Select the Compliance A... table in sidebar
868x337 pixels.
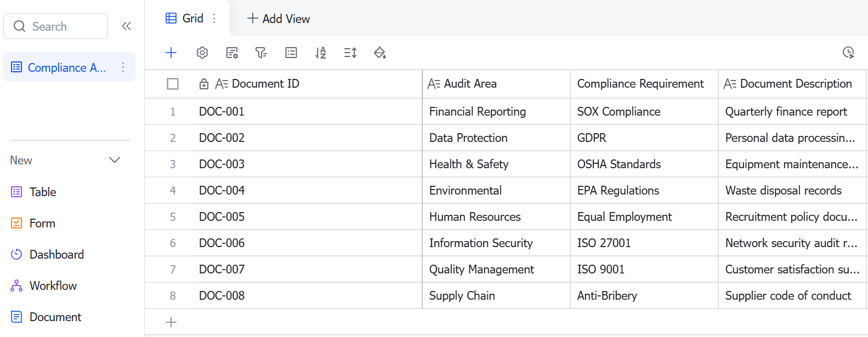(x=69, y=67)
